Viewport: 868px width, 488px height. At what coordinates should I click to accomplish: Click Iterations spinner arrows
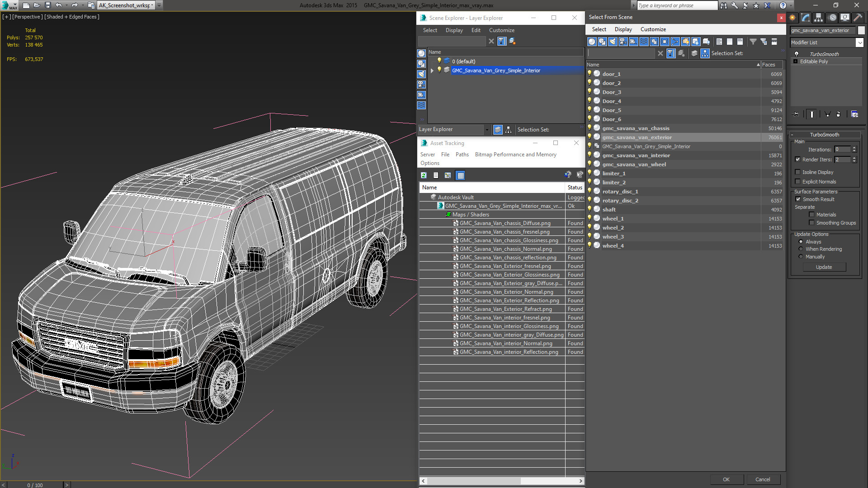pos(854,150)
